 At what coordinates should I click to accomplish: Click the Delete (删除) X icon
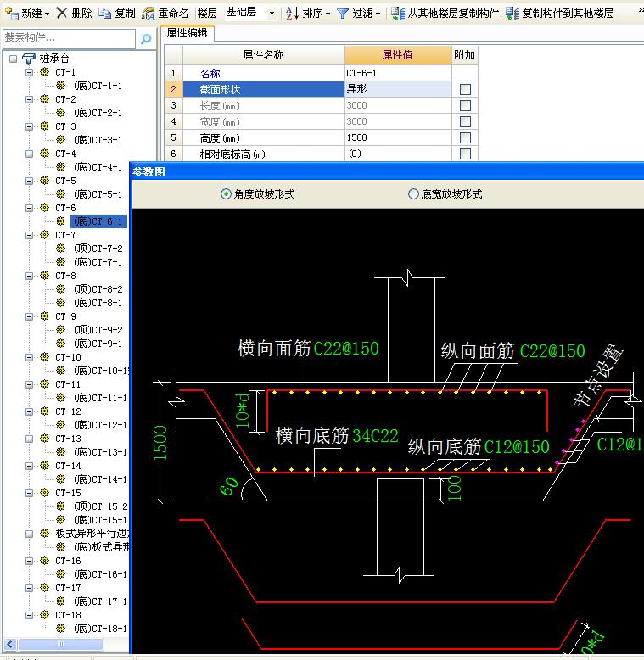[x=62, y=13]
